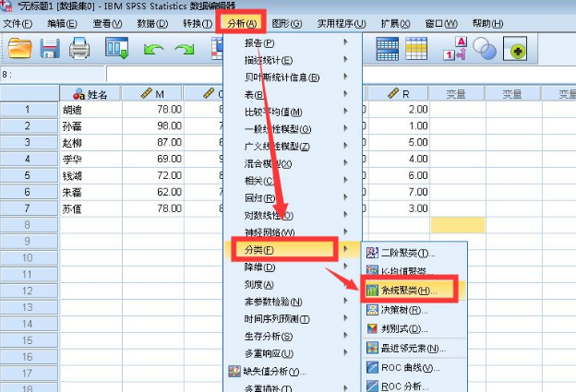The image size is (576, 392).
Task: Click the Save floppy disk icon
Action: [50, 48]
